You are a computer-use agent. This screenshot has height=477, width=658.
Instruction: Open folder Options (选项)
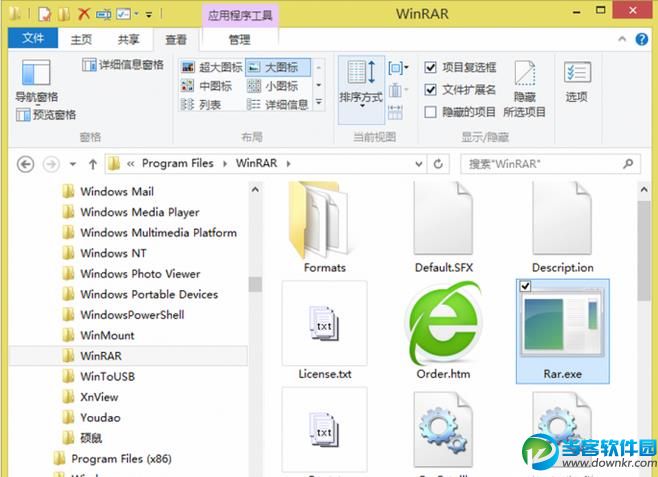point(577,82)
